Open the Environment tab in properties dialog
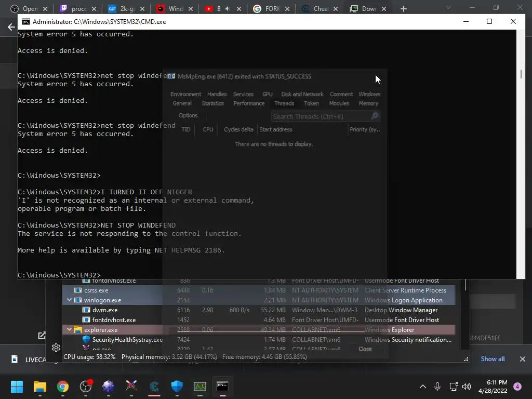The image size is (532, 399). pyautogui.click(x=185, y=94)
